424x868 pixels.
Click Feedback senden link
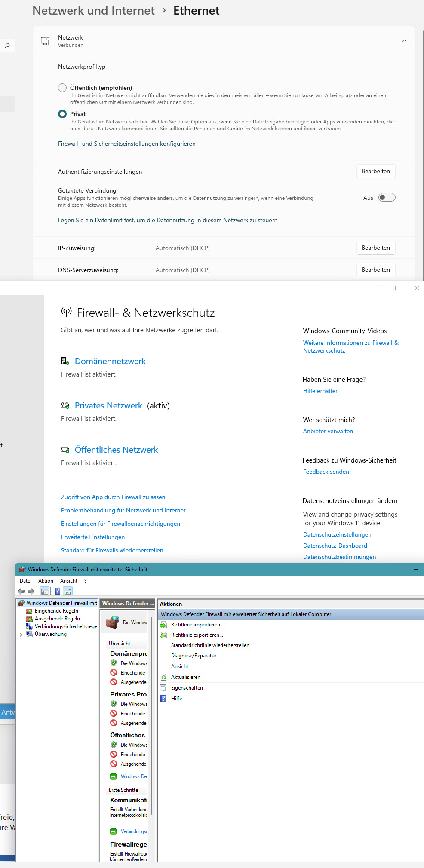[326, 472]
